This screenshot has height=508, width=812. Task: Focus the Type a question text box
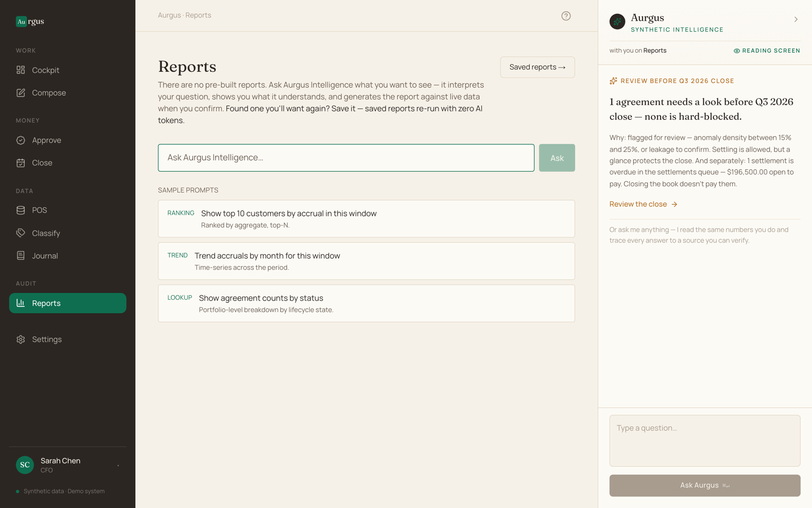[705, 441]
